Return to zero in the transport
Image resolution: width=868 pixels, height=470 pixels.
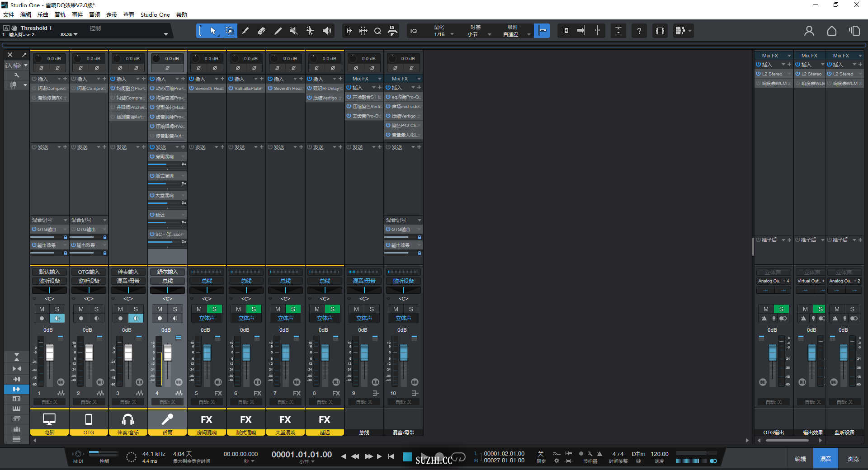(391, 456)
